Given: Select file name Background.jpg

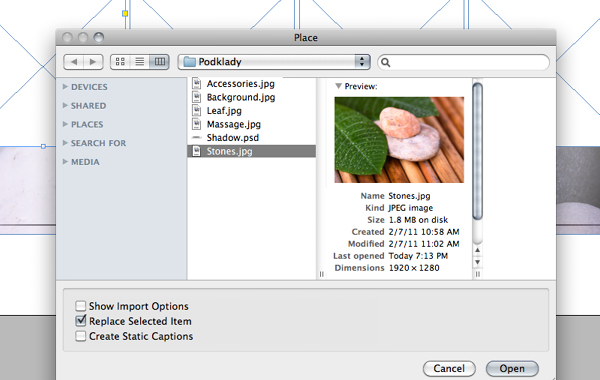Looking at the screenshot, I should [x=241, y=97].
